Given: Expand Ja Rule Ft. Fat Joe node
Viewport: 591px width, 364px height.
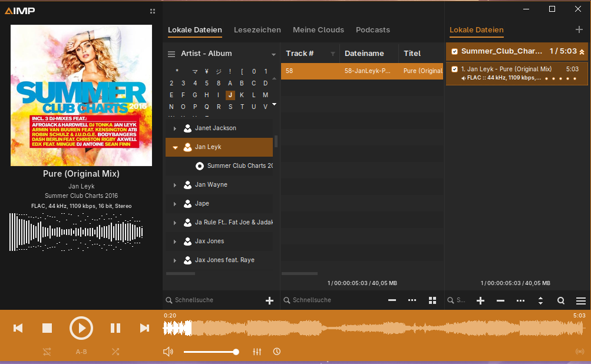Looking at the screenshot, I should (x=175, y=223).
